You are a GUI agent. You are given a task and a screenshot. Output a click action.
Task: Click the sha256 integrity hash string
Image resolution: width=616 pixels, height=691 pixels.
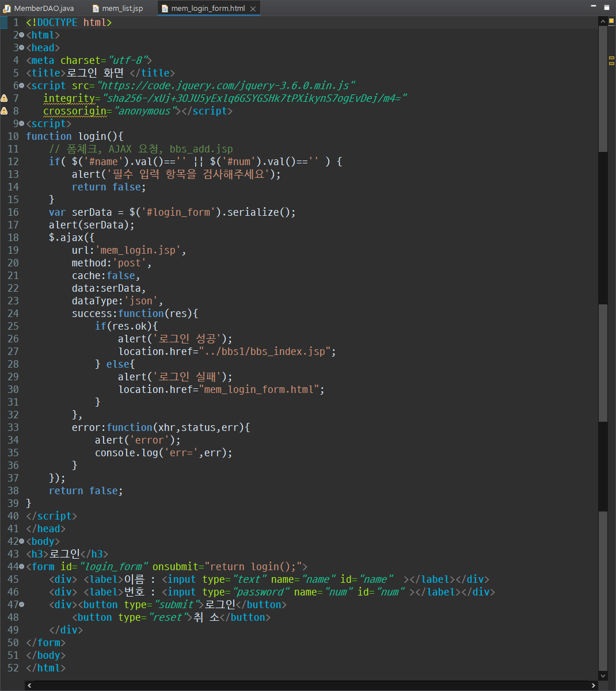click(254, 98)
